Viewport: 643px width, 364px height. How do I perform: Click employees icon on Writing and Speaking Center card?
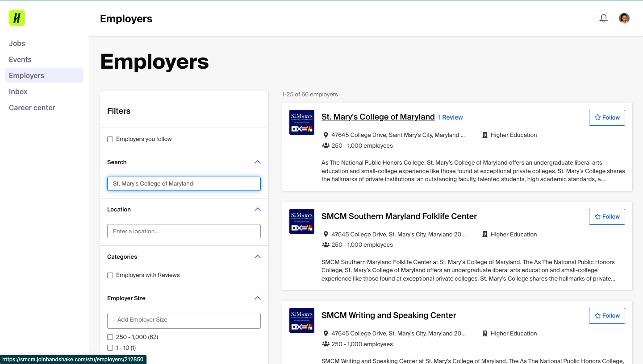pos(326,344)
